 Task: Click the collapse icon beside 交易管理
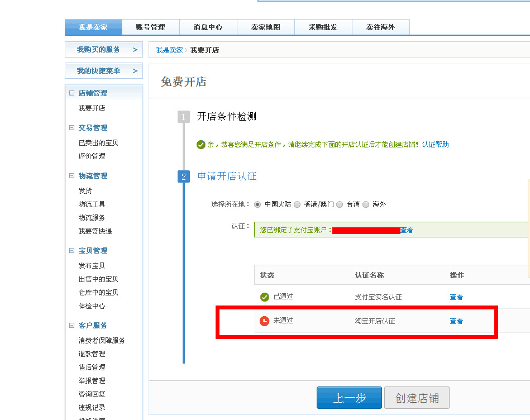coord(71,127)
